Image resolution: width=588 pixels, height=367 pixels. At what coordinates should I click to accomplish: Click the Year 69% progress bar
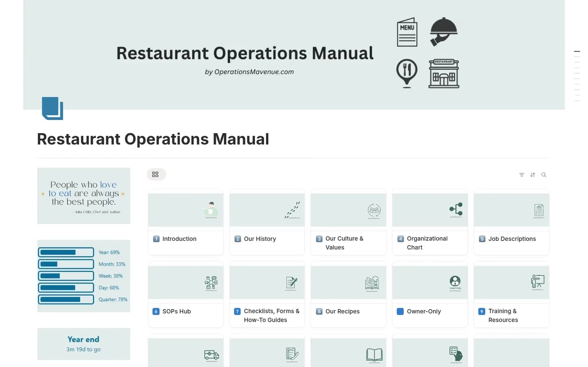[x=66, y=252]
